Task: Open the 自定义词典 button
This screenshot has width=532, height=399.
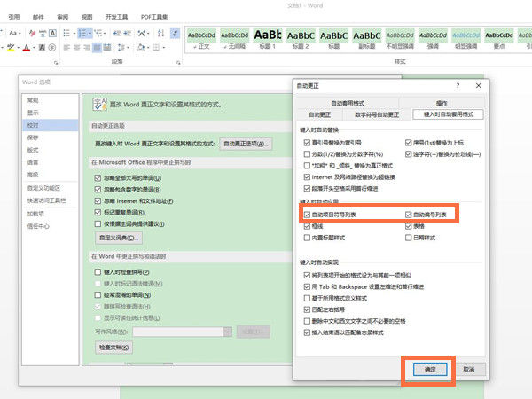Action: 119,239
